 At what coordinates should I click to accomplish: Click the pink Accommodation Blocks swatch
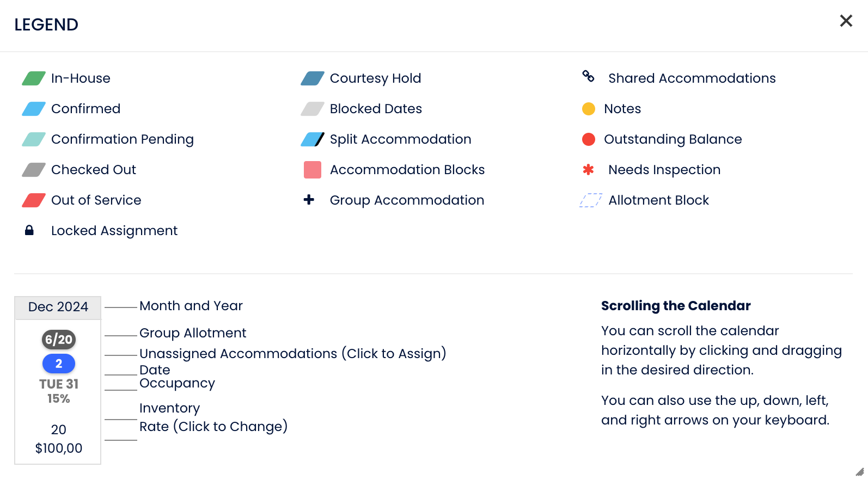313,170
